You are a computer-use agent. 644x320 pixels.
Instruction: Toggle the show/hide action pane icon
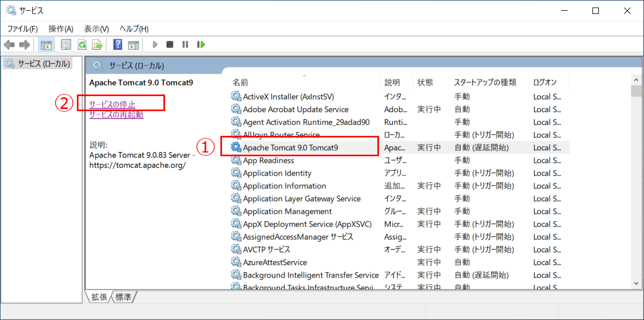(133, 45)
